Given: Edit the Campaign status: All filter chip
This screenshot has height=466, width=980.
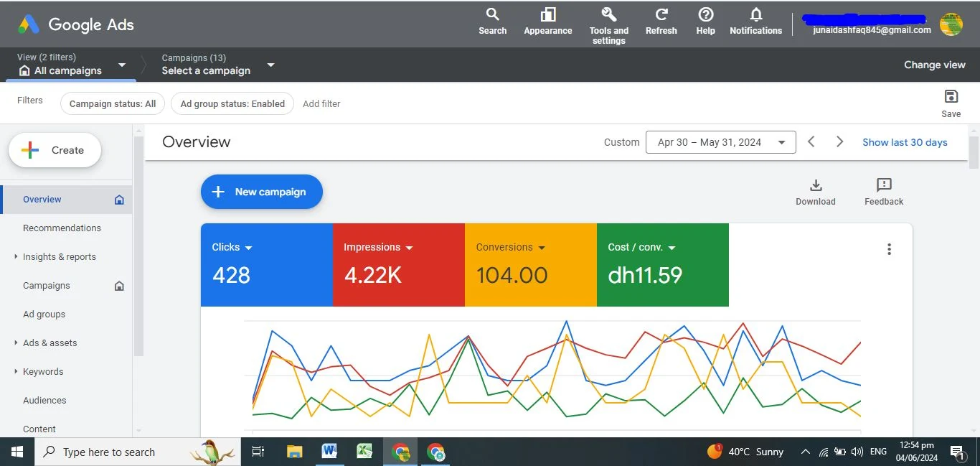Looking at the screenshot, I should click(x=113, y=103).
